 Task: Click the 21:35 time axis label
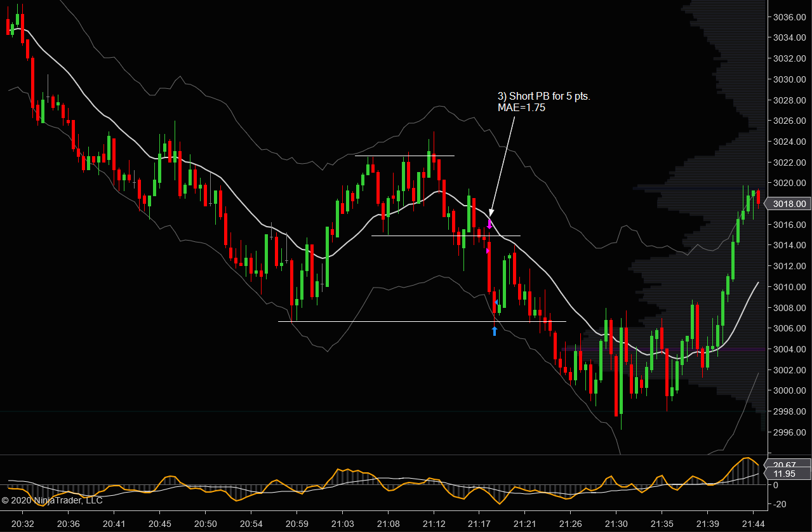click(661, 524)
